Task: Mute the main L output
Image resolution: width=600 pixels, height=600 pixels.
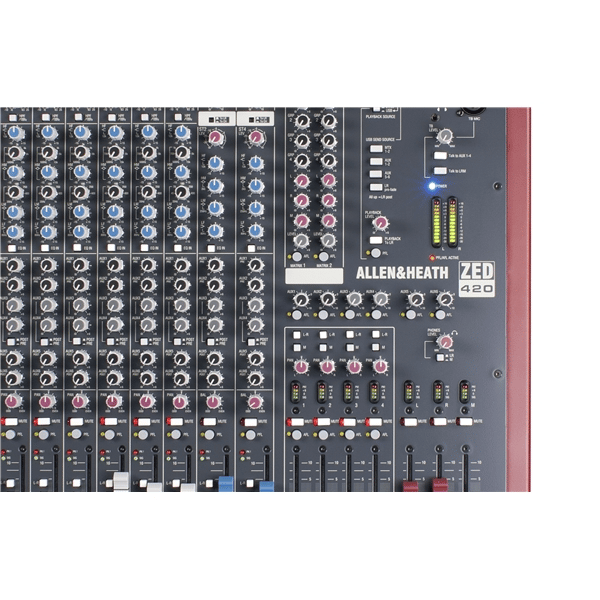Action: click(411, 422)
